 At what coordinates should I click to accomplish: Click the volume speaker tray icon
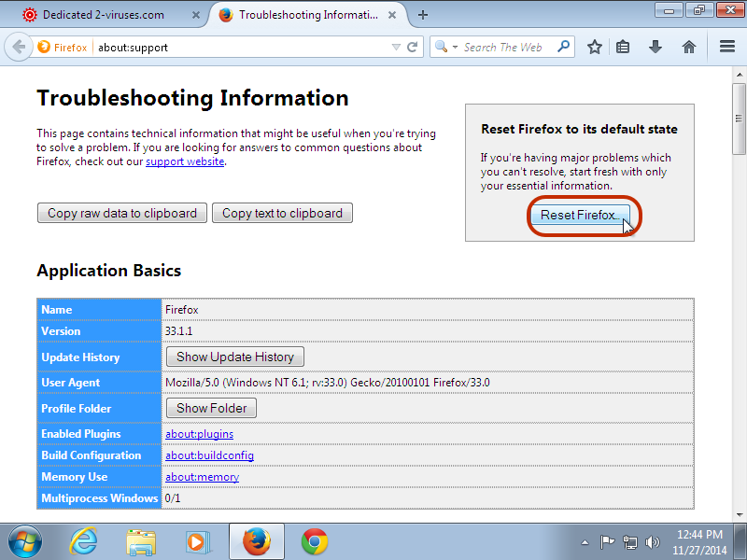click(x=652, y=542)
